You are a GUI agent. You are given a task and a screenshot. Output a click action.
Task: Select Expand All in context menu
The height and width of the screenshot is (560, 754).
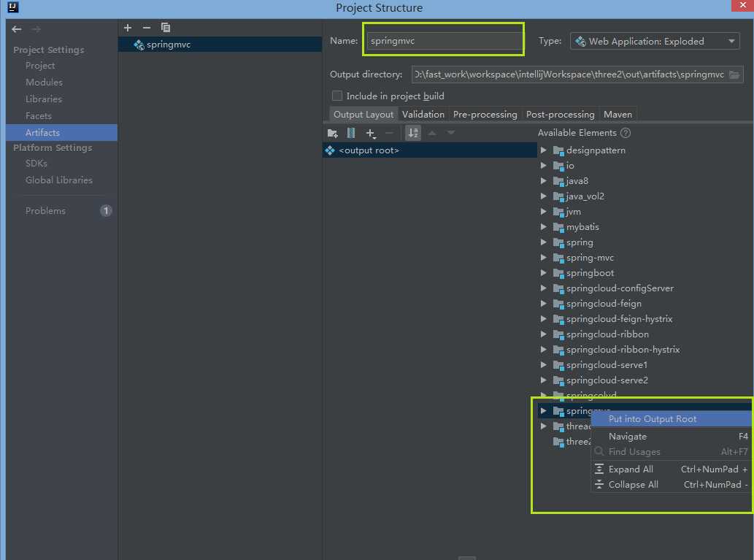pyautogui.click(x=671, y=469)
